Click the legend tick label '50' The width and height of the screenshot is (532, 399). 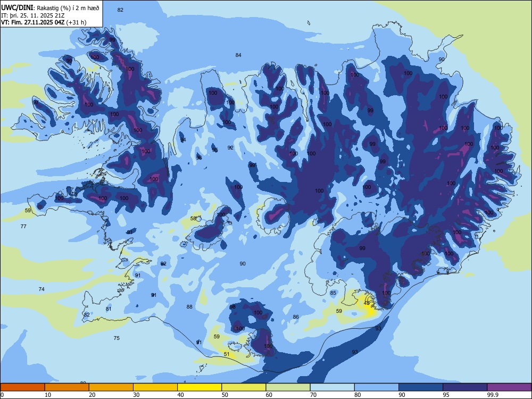[225, 395]
